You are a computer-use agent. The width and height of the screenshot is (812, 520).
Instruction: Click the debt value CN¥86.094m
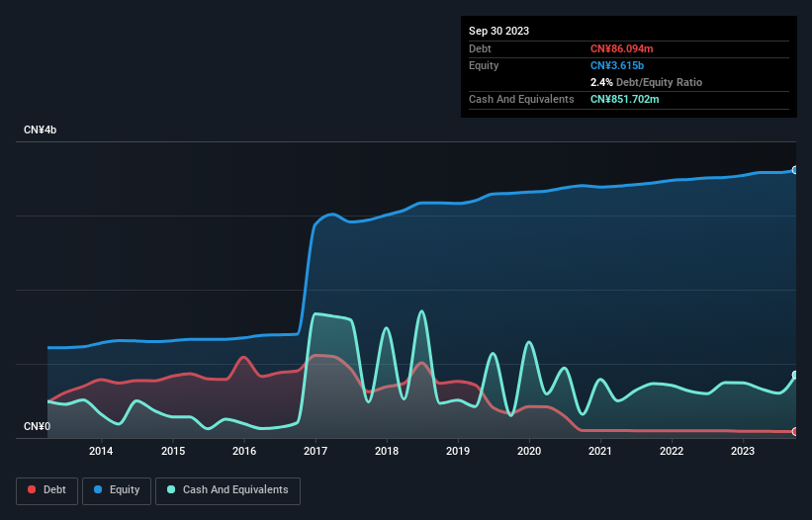(621, 48)
